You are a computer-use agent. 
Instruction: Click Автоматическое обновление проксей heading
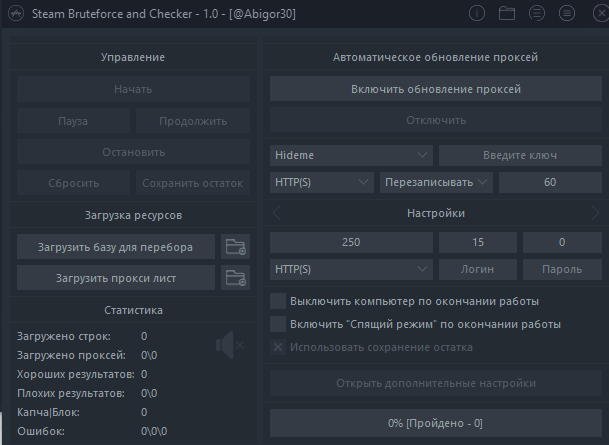[435, 57]
